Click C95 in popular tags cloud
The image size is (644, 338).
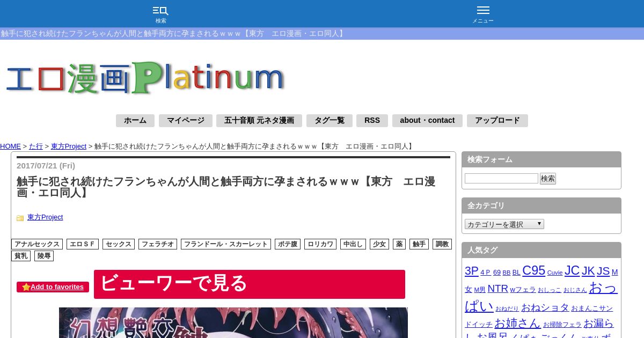pos(533,270)
